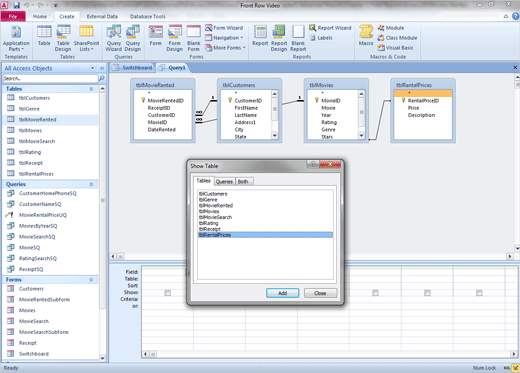Click RentalPriceID field in tblRentalPrices
The image size is (520, 373).
423,101
